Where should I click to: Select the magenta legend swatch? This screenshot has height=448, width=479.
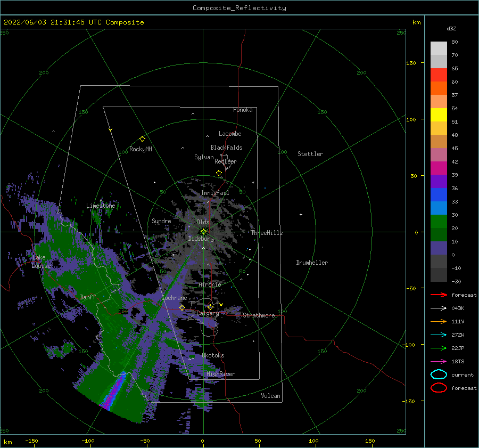tap(439, 168)
